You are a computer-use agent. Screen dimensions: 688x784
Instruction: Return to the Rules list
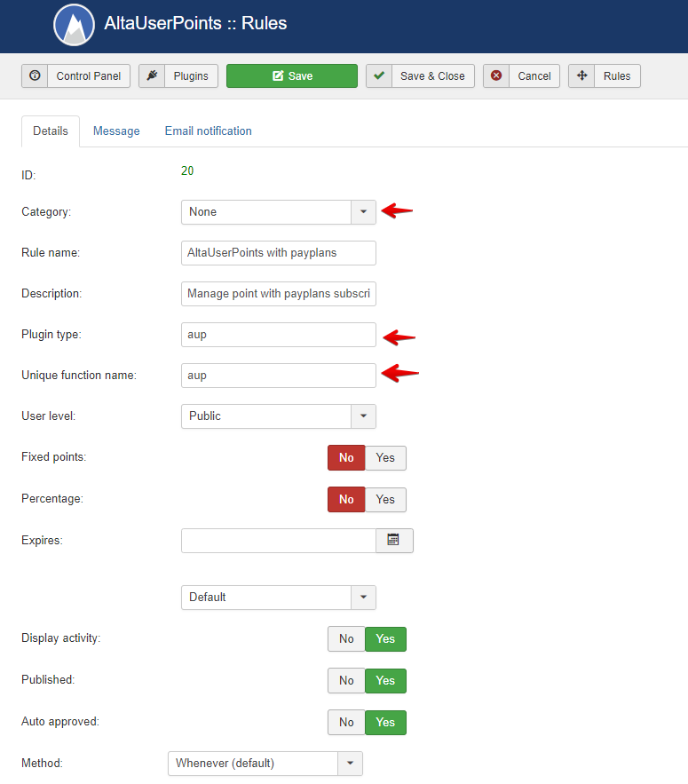[x=605, y=76]
